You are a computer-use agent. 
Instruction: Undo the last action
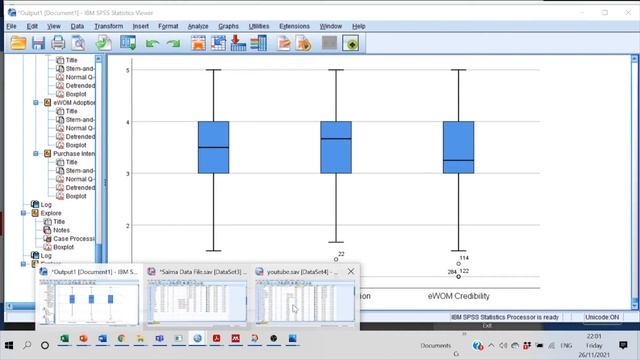point(153,43)
